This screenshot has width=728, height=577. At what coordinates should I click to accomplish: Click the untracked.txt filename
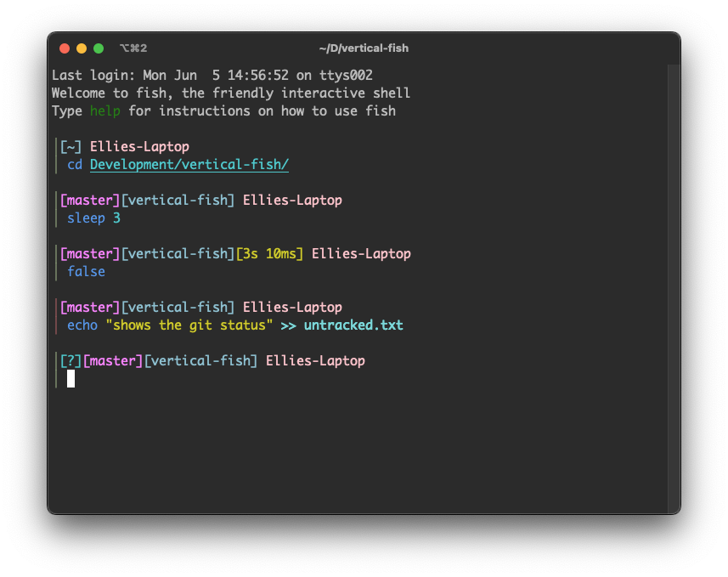tap(353, 325)
